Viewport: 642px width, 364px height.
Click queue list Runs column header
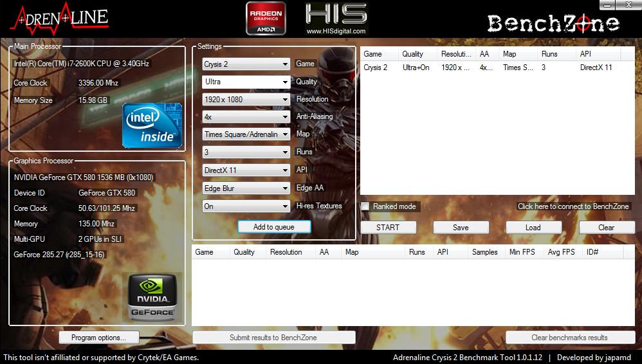[556, 54]
